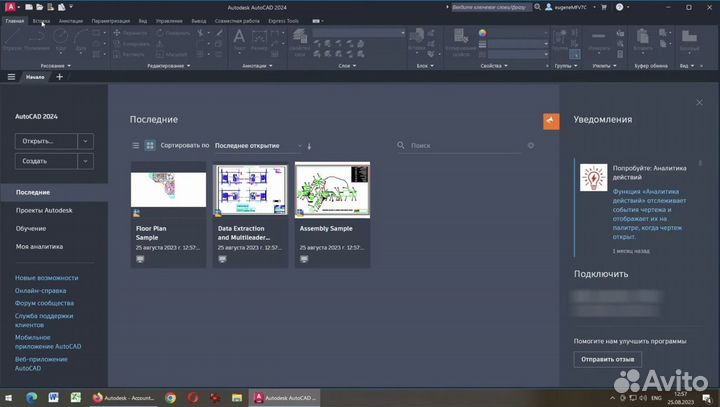Image resolution: width=720 pixels, height=407 pixels.
Task: Click the Text annotation tool in ribbon
Action: [x=239, y=38]
